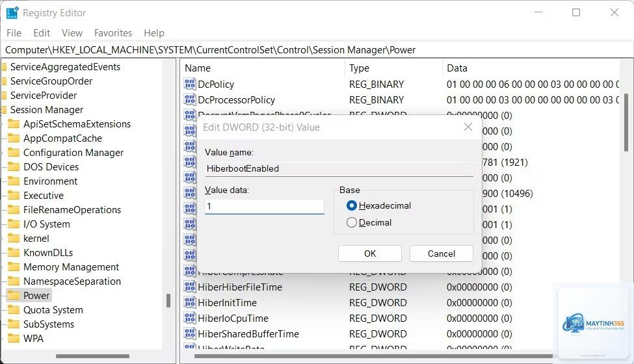Click the NamespaceSeparation folder icon
This screenshot has width=634, height=364.
click(x=14, y=281)
